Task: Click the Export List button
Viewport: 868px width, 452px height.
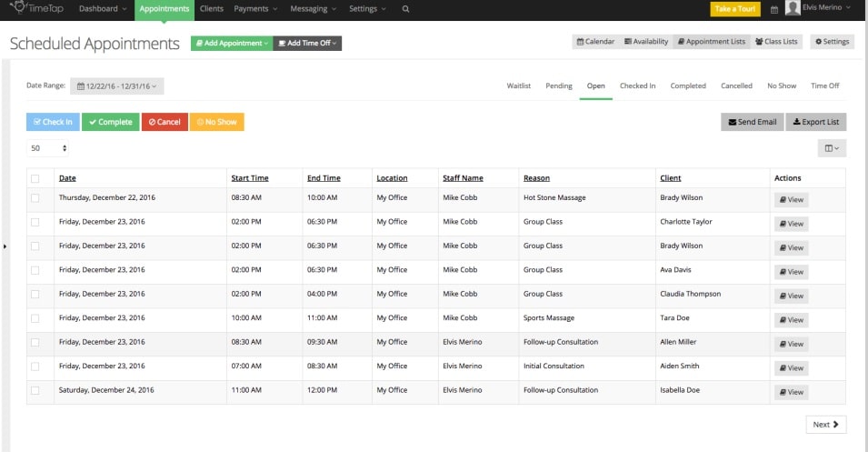Action: pos(816,122)
